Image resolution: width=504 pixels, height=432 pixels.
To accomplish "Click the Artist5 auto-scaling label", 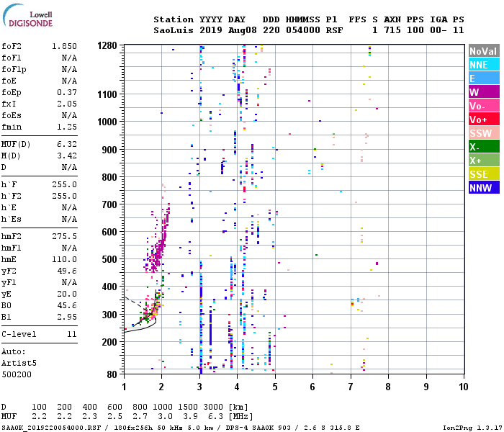I will pyautogui.click(x=19, y=363).
